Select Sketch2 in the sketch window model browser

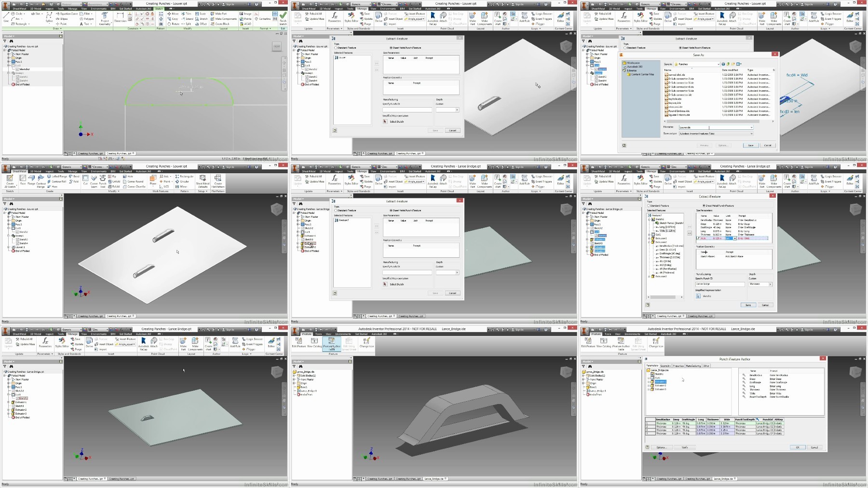(24, 70)
